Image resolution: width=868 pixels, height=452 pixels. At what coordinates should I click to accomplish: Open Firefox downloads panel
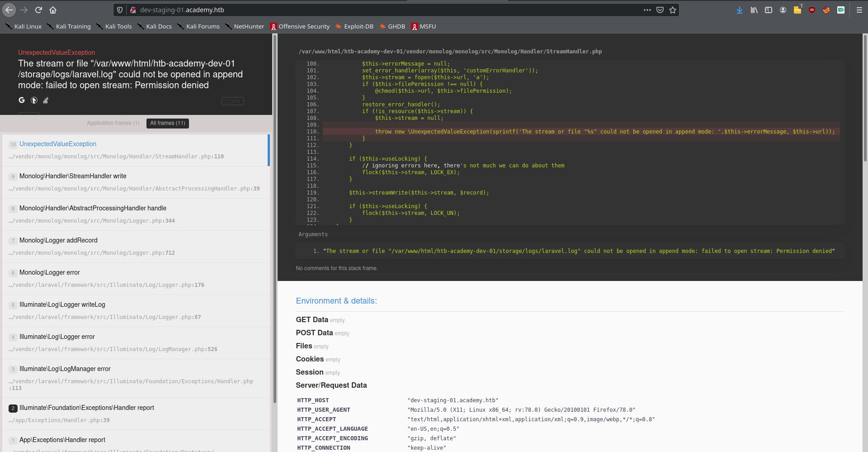click(x=740, y=10)
